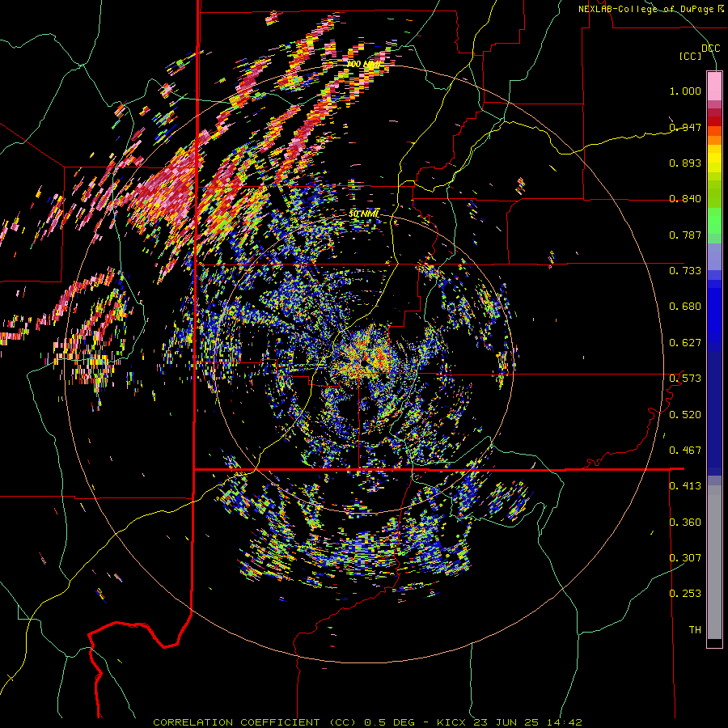
Task: Click the 0.840 scale value
Action: coord(685,199)
